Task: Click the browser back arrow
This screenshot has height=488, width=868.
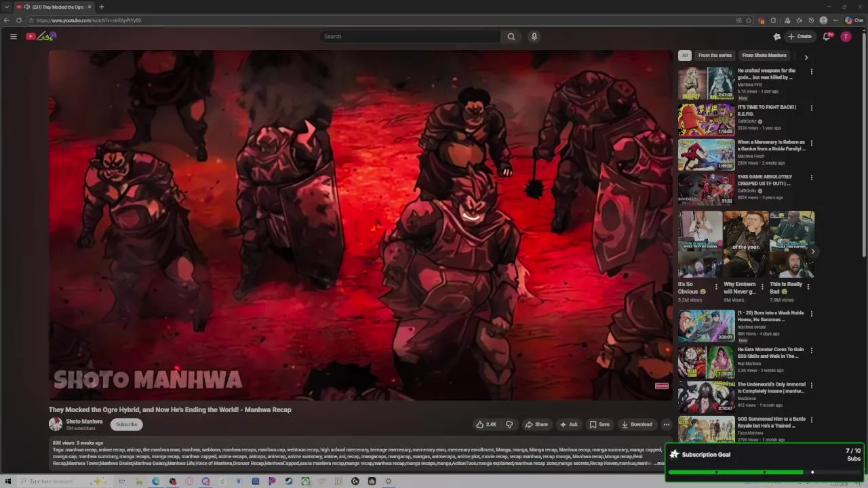Action: coord(7,20)
